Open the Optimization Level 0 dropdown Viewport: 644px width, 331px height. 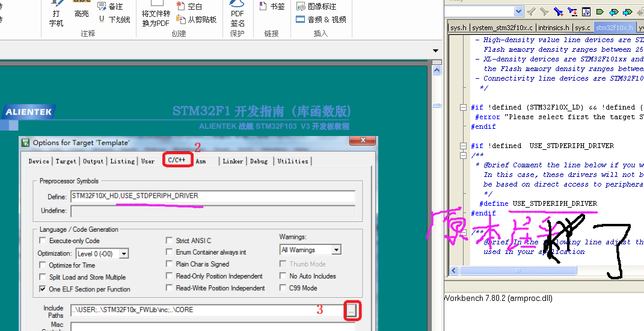point(124,254)
